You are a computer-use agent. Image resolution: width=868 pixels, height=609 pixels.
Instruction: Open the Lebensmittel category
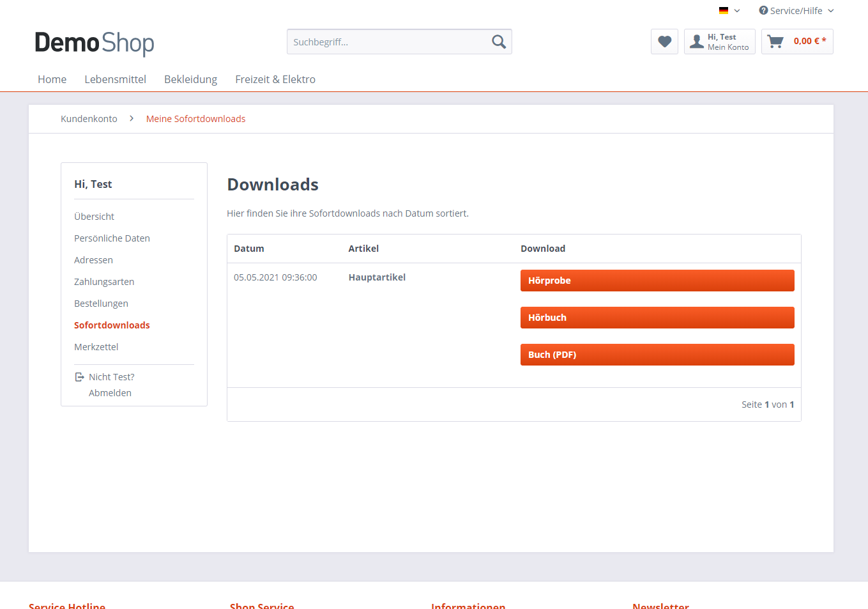point(116,79)
